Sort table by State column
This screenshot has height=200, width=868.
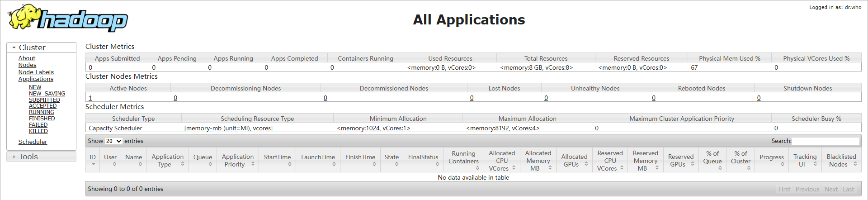(392, 160)
